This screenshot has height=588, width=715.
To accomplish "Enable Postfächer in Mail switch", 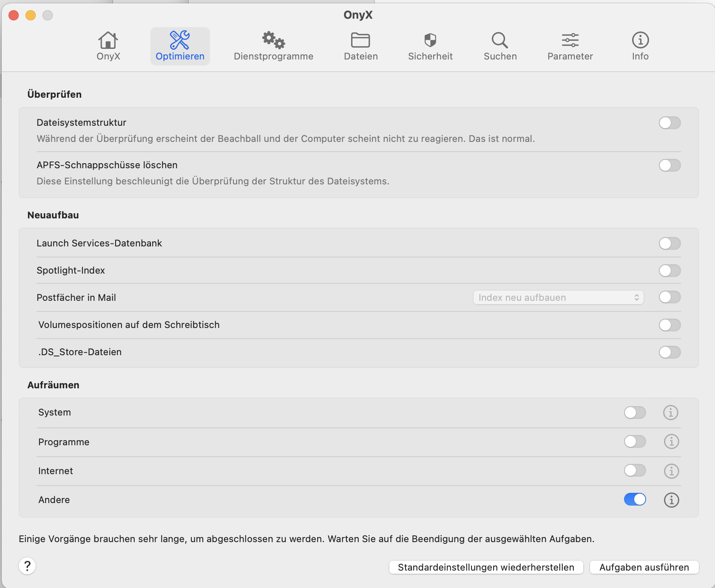I will point(670,297).
